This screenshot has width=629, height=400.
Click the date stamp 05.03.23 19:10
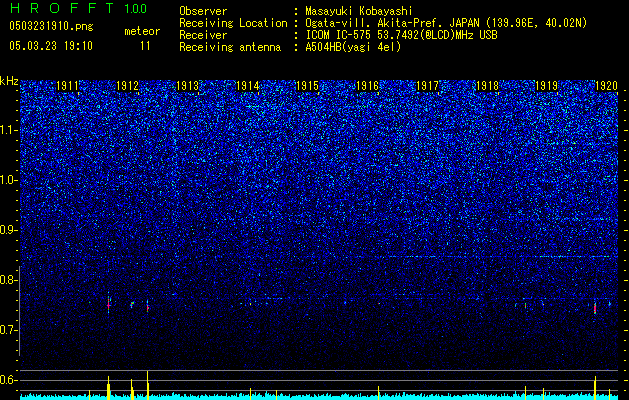51,46
